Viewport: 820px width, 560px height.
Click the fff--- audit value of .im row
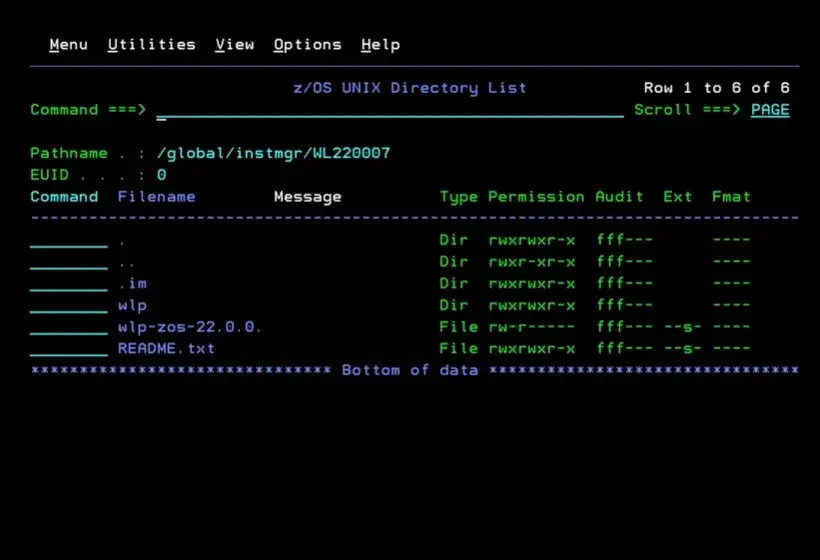tap(624, 284)
